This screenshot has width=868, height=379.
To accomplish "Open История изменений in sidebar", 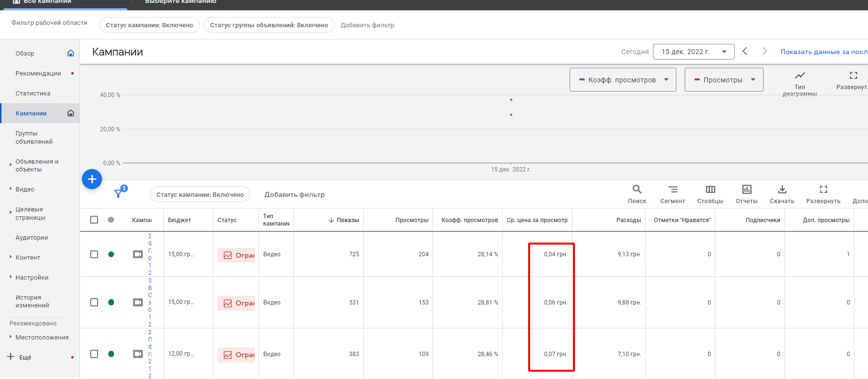I will [x=32, y=302].
